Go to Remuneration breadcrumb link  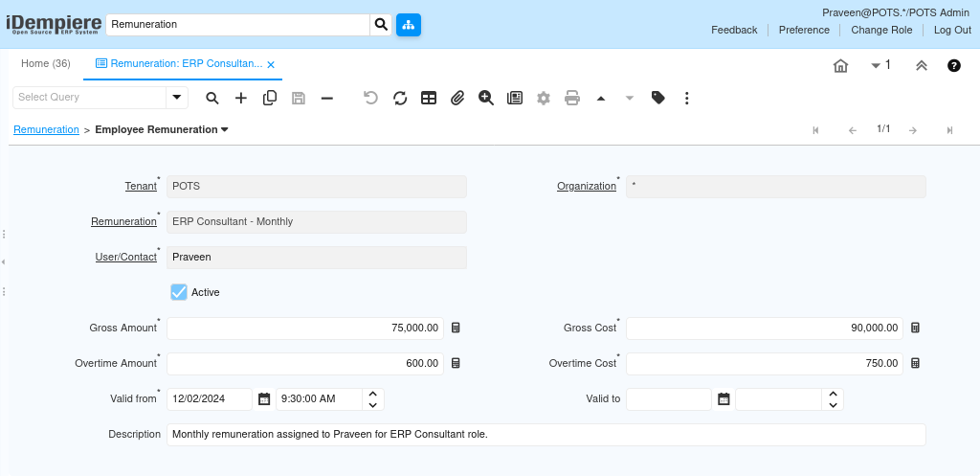click(46, 130)
